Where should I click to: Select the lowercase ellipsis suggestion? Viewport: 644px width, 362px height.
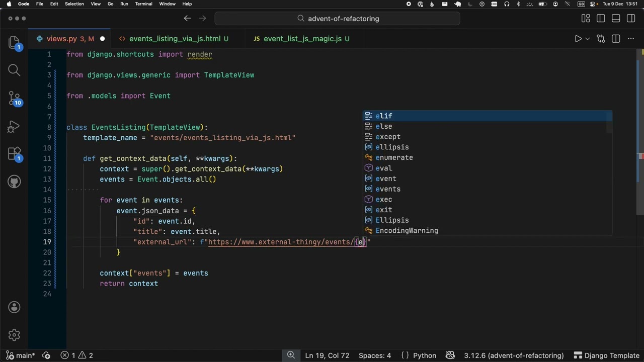click(488, 147)
